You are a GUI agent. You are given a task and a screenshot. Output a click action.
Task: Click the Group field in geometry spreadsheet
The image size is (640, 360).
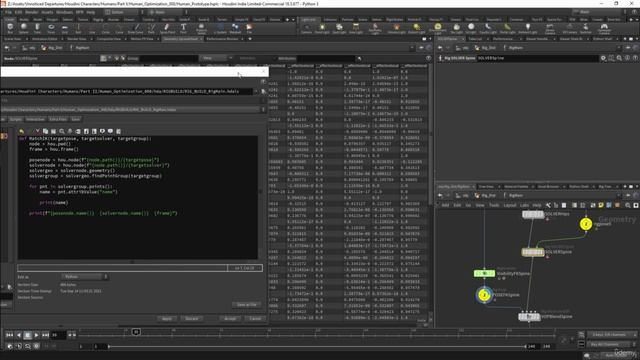(x=169, y=58)
